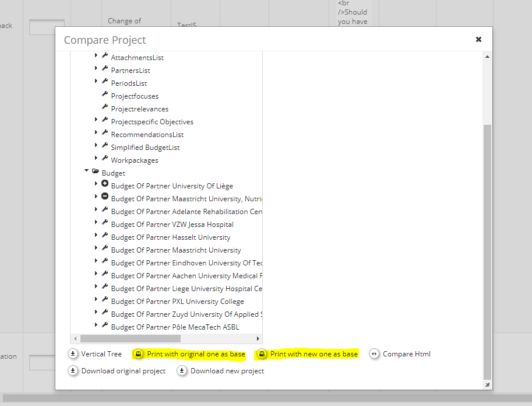Select Budget Of Partner VZW Jessa Hospital

point(172,225)
